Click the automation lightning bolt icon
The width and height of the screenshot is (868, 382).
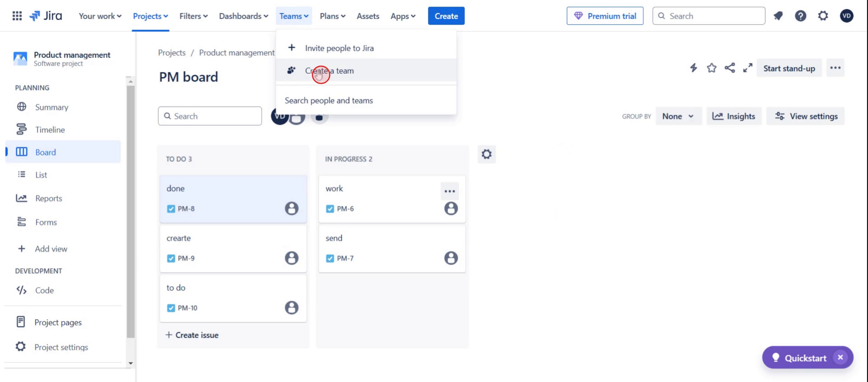[693, 68]
